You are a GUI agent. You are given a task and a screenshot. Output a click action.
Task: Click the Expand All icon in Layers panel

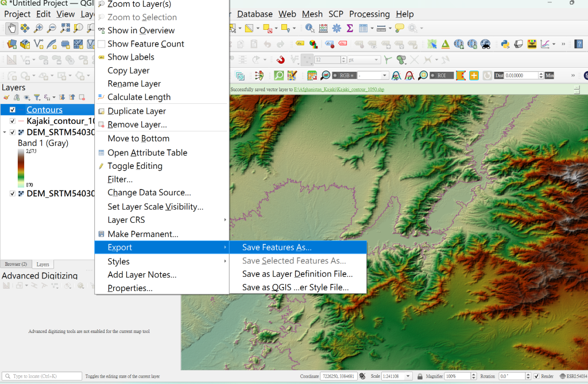coord(62,98)
